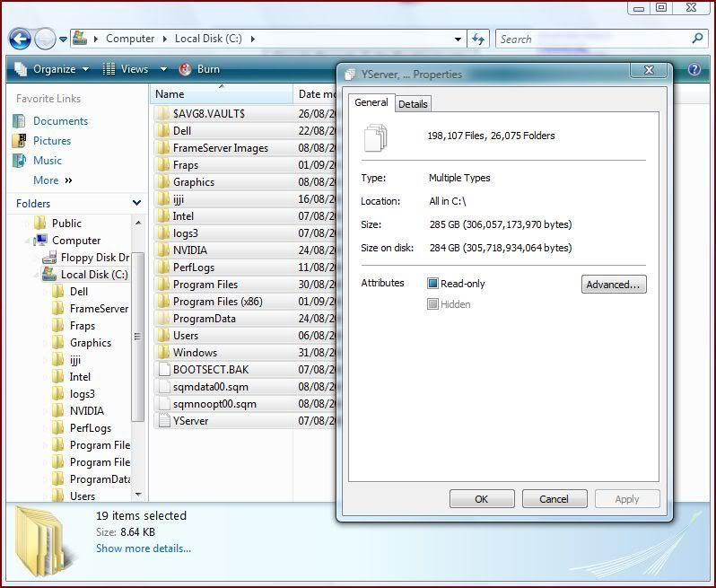Click the Help question mark icon
This screenshot has width=716, height=588.
coord(694,69)
